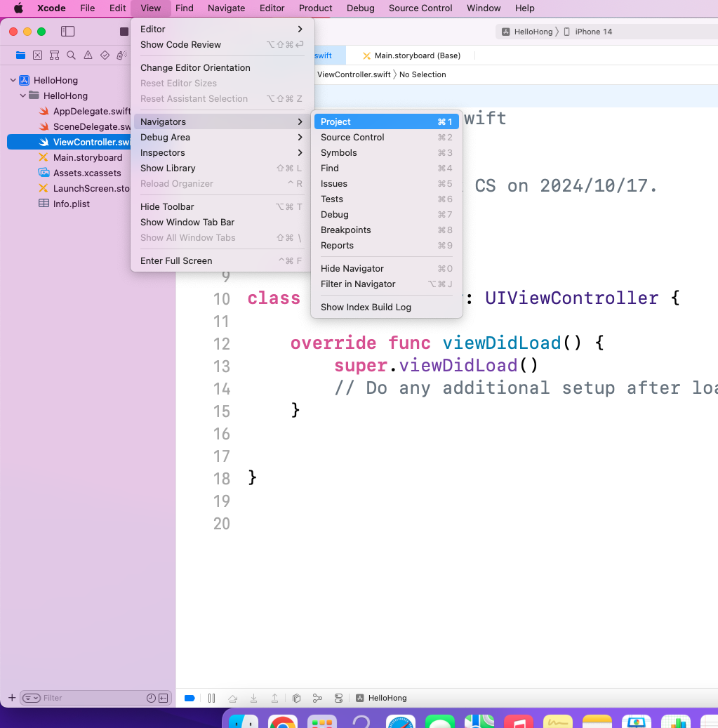The height and width of the screenshot is (728, 718).
Task: Click Step Into in debug bar
Action: [x=254, y=698]
